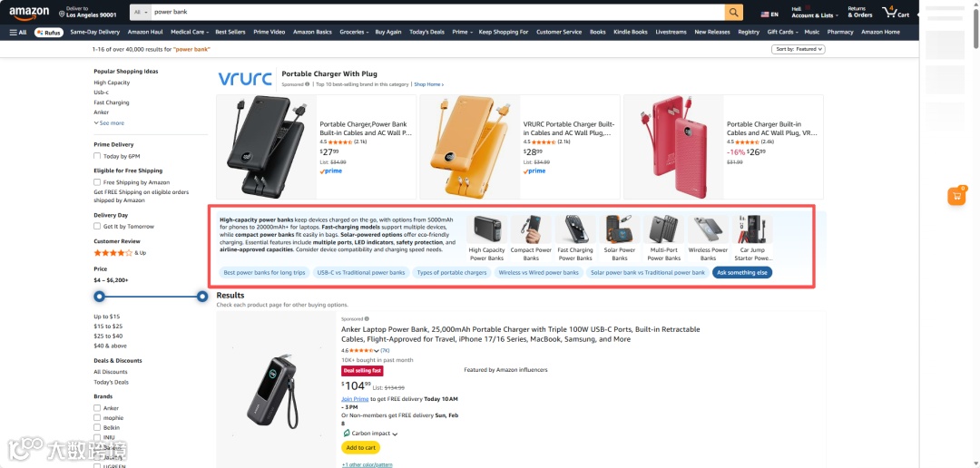Click the orange search magnifier button
Image resolution: width=980 pixels, height=468 pixels.
[x=733, y=12]
